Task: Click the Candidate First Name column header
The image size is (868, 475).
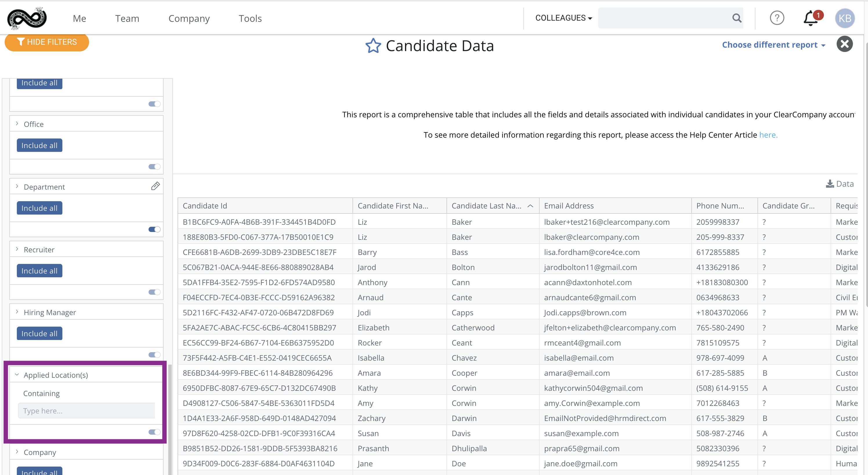Action: (400, 206)
